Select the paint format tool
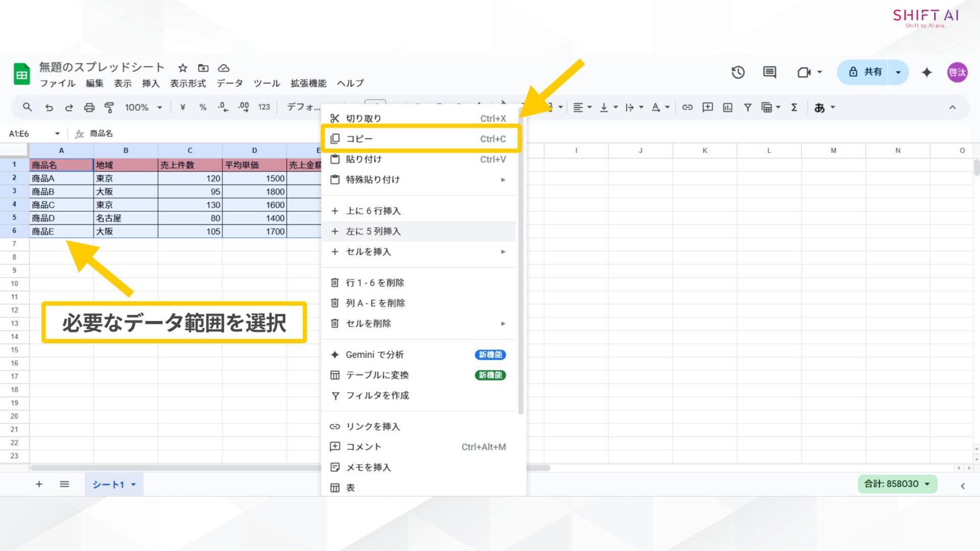Viewport: 980px width, 551px height. pyautogui.click(x=109, y=108)
